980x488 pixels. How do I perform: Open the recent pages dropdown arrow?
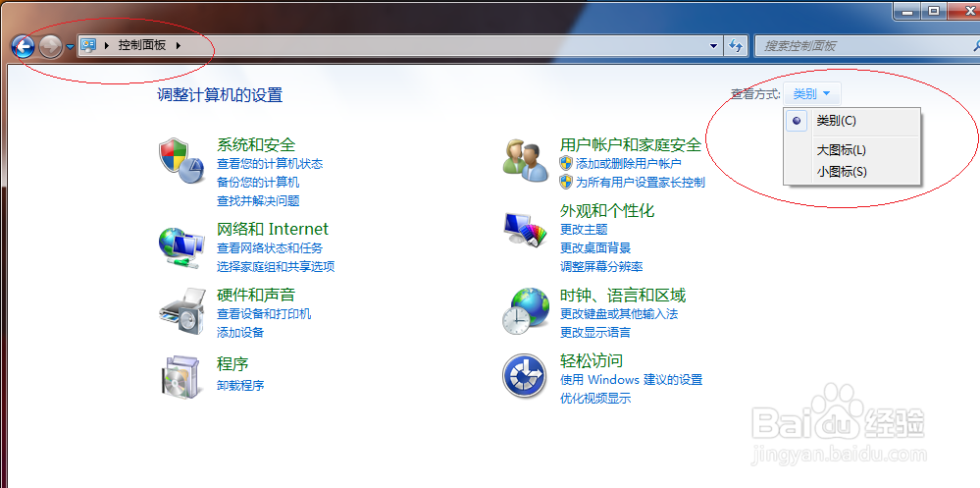70,47
